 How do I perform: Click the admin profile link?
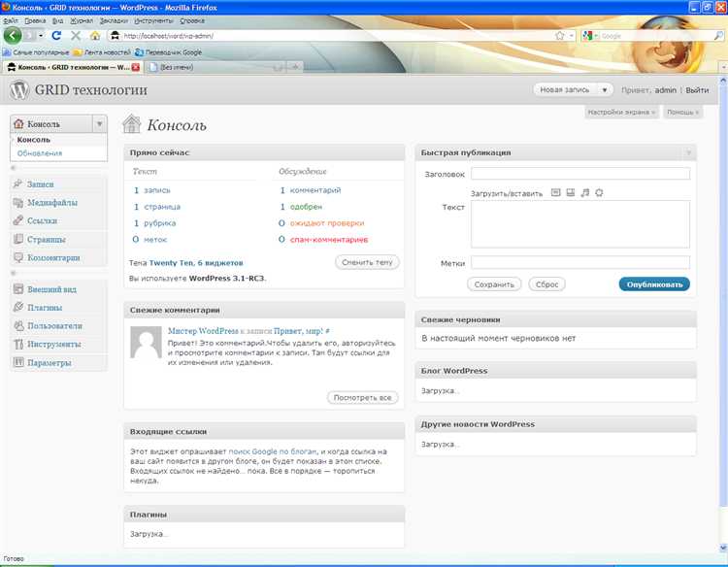tap(665, 90)
